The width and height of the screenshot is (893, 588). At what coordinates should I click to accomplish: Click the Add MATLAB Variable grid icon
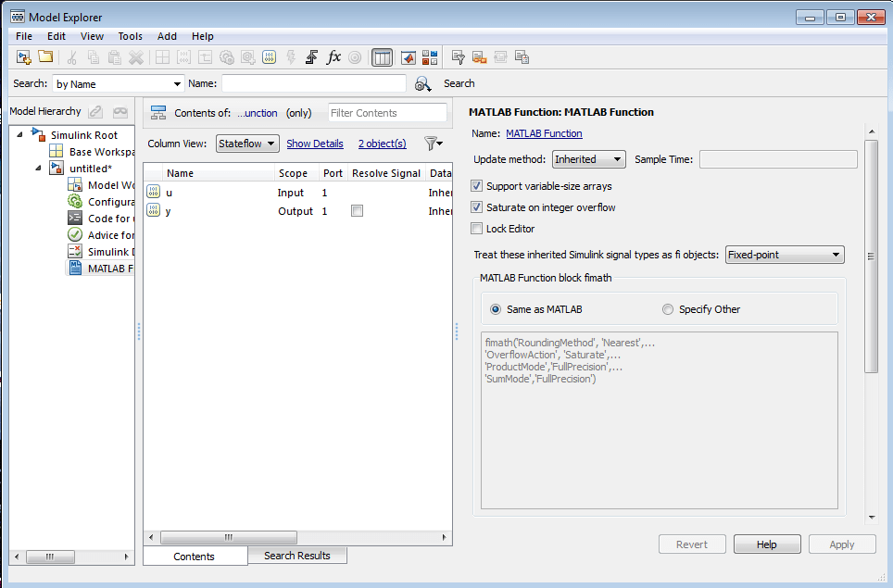[163, 57]
